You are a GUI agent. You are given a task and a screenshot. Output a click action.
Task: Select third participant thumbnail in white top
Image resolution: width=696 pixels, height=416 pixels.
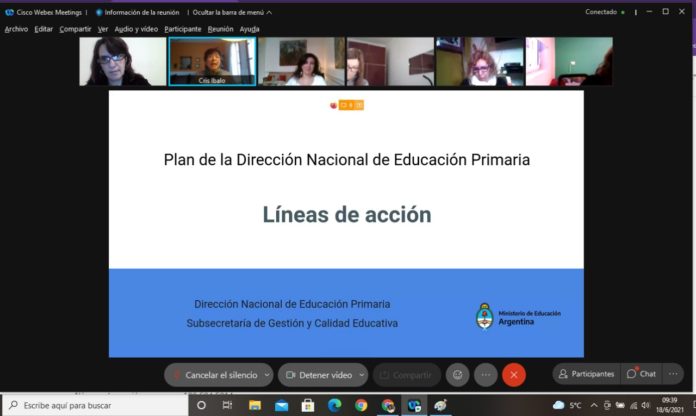point(301,61)
